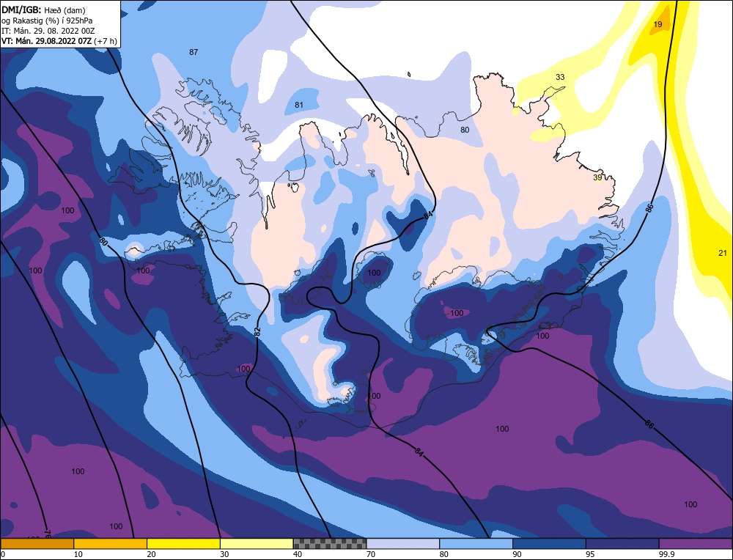
Task: Click the dark orange 0–10 legend swatch
Action: (37, 543)
